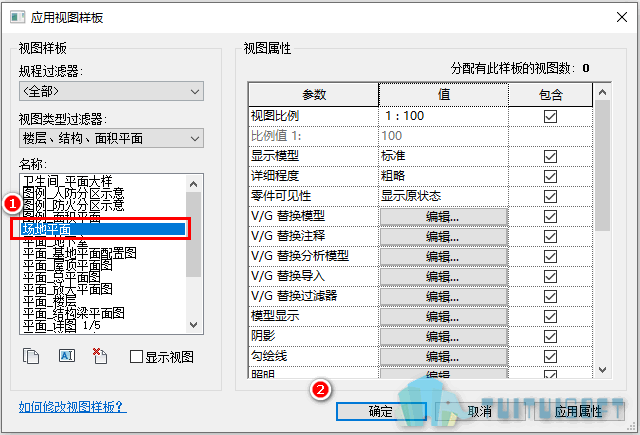640x435 pixels.
Task: Open the 如何修改视图样板 help link
Action: point(73,406)
